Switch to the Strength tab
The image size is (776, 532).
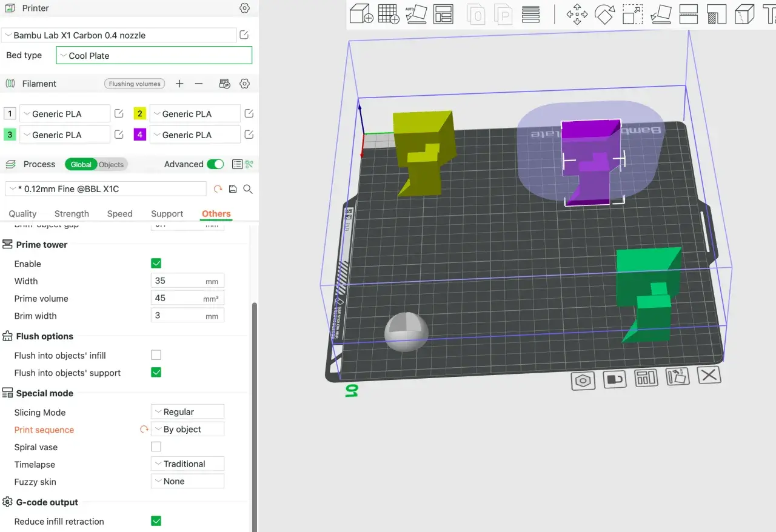72,214
